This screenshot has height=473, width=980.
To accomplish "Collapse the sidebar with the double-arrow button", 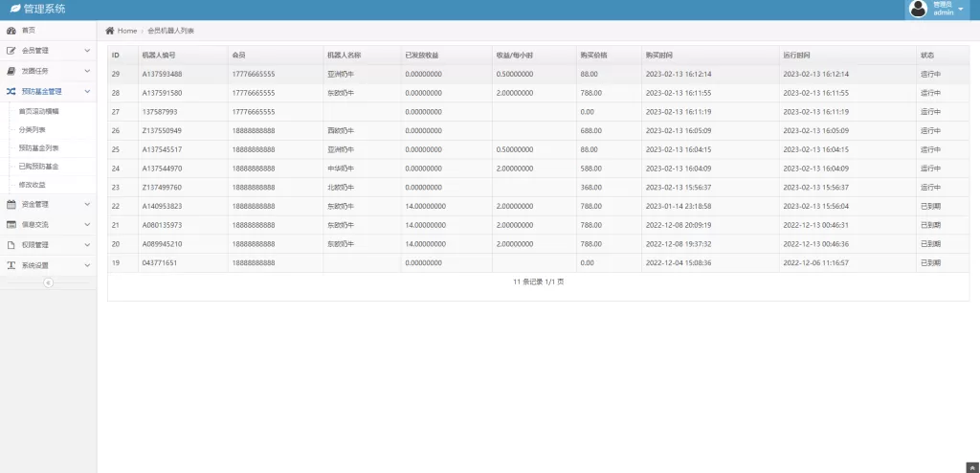I will tap(48, 282).
